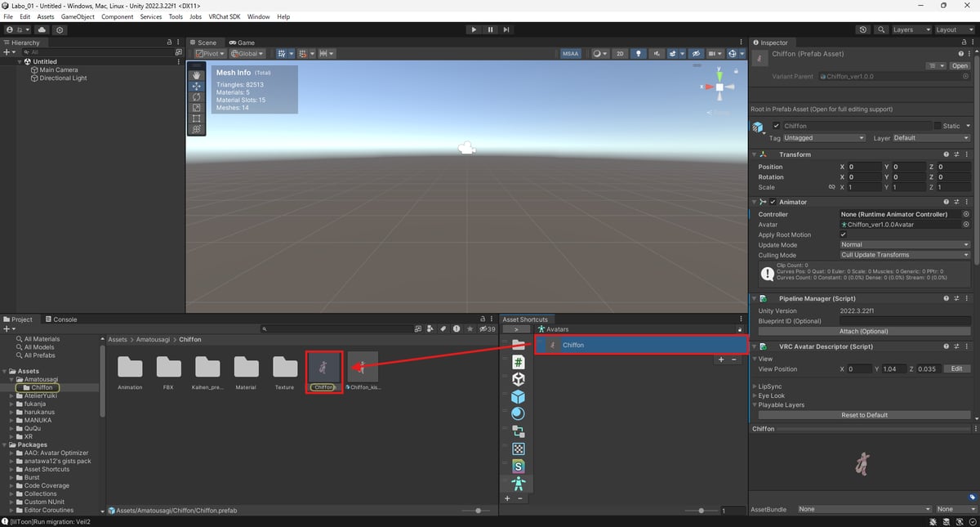Viewport: 980px width, 527px height.
Task: Open the VRChat SDK menu
Action: (224, 16)
